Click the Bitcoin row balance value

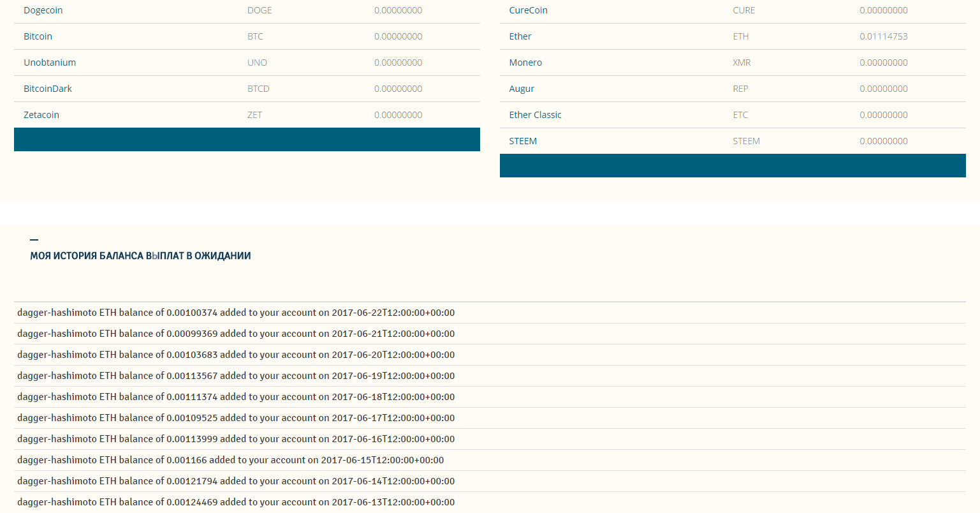[398, 36]
